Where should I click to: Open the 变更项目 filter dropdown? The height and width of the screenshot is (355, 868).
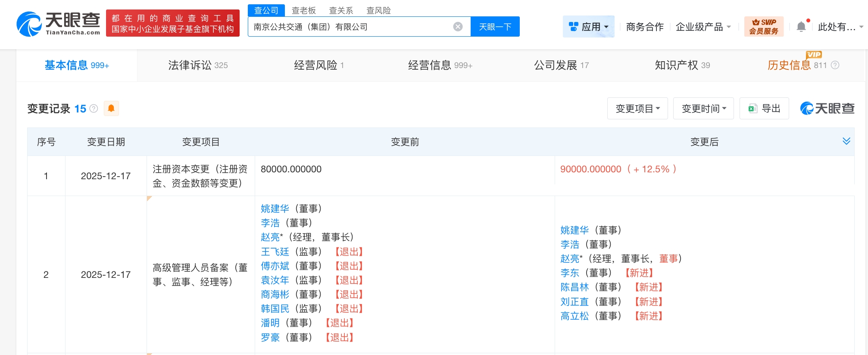(637, 109)
